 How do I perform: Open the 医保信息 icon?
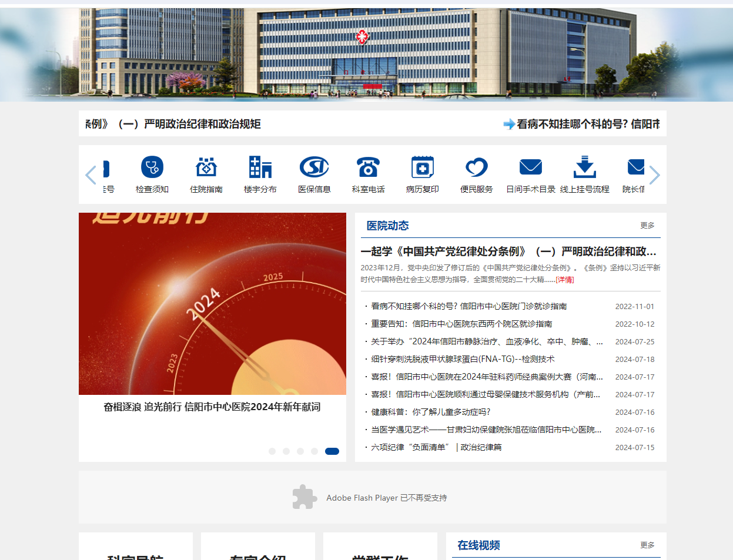click(x=314, y=167)
